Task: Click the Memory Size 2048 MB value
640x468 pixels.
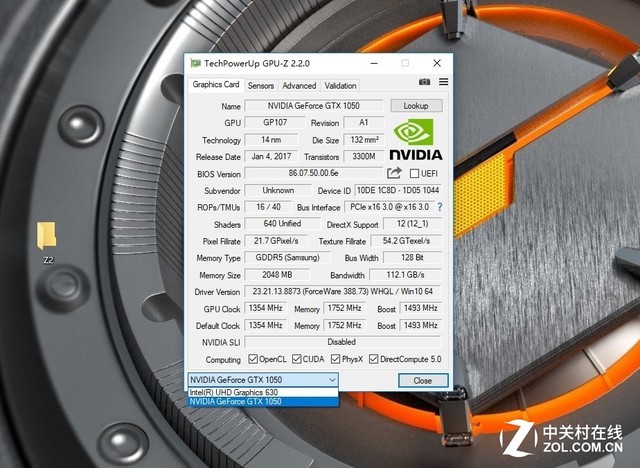Action: 277,275
